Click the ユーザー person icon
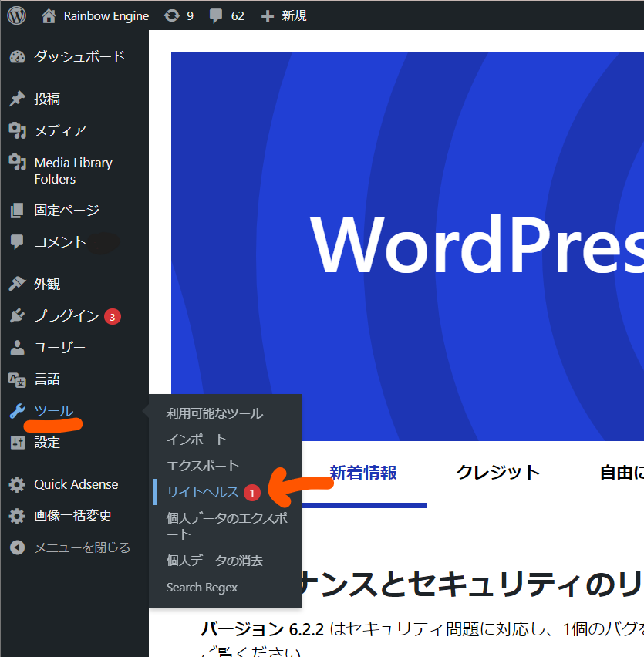The height and width of the screenshot is (657, 644). click(x=17, y=347)
